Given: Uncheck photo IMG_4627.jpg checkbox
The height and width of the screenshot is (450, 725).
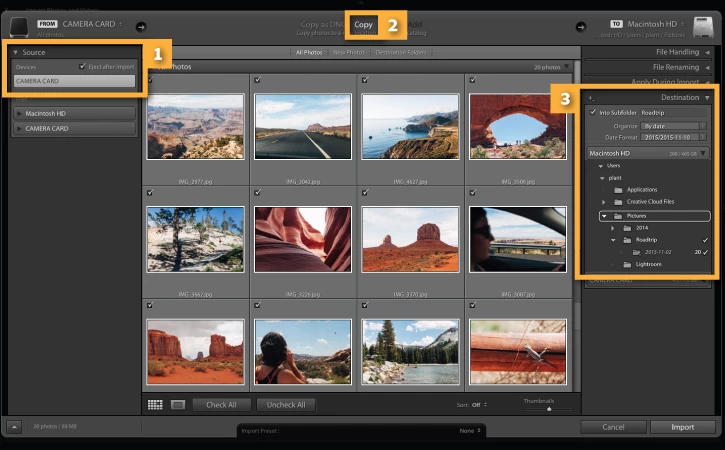Looking at the screenshot, I should [365, 80].
